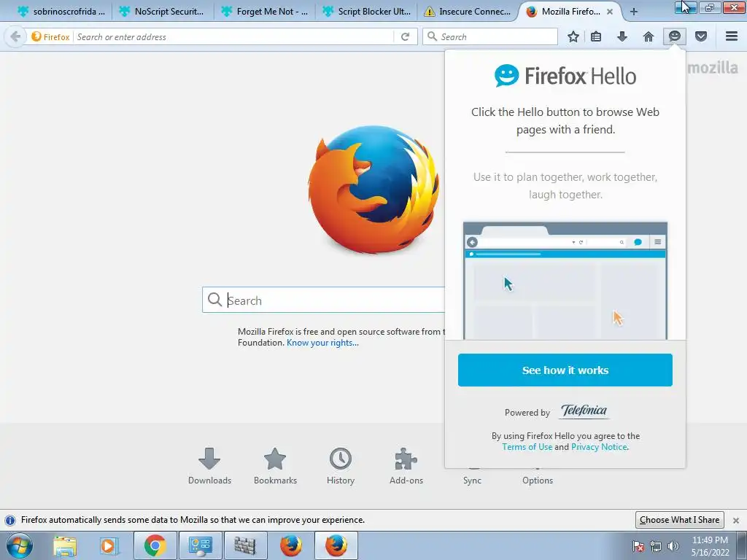Open the firewall brick-wall taskbar icon

[245, 546]
